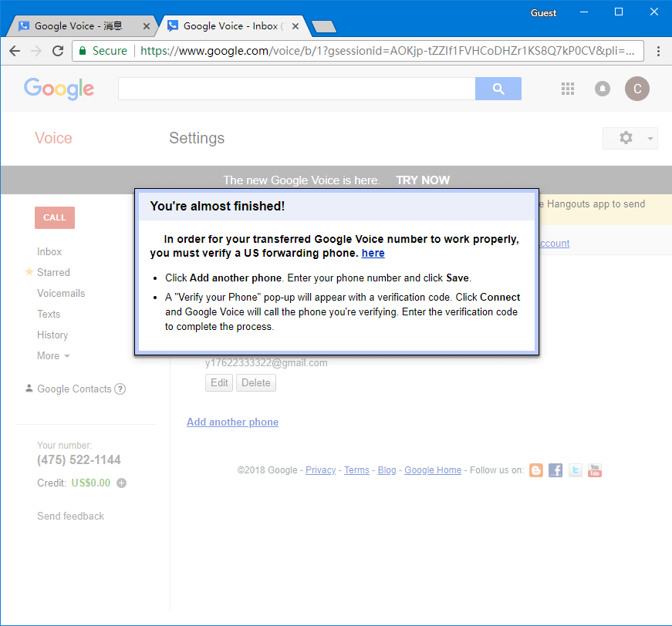The width and height of the screenshot is (672, 626).
Task: Open the Google Home footer link
Action: [x=433, y=470]
